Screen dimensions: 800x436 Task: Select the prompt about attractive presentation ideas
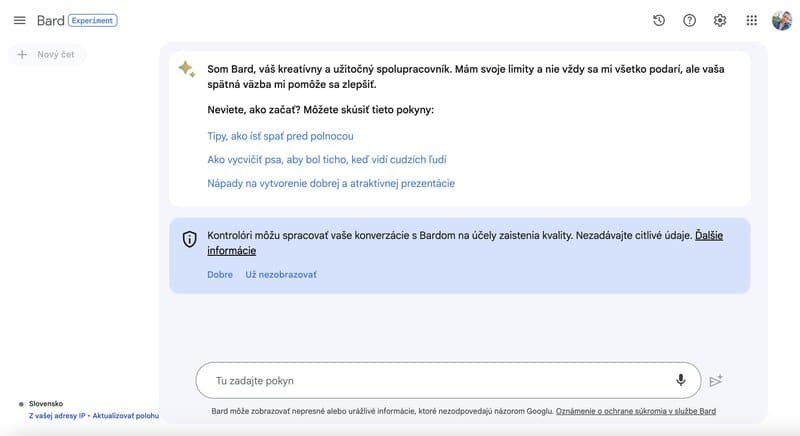tap(331, 184)
